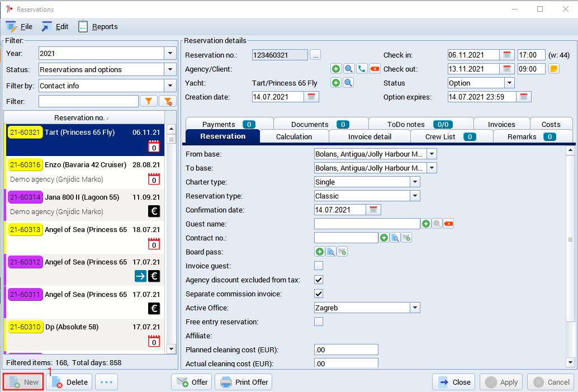Click euro icon on reservation 21-60314
The image size is (578, 392).
coord(154,211)
